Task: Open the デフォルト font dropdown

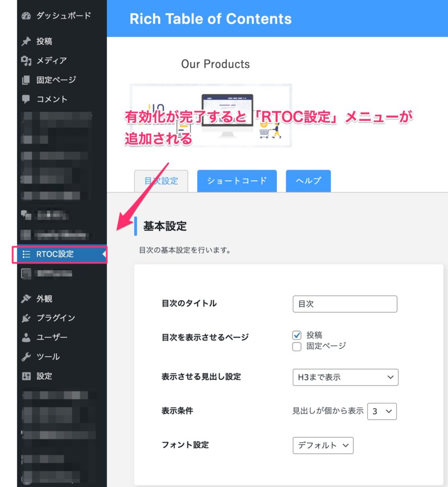Action: pyautogui.click(x=323, y=446)
